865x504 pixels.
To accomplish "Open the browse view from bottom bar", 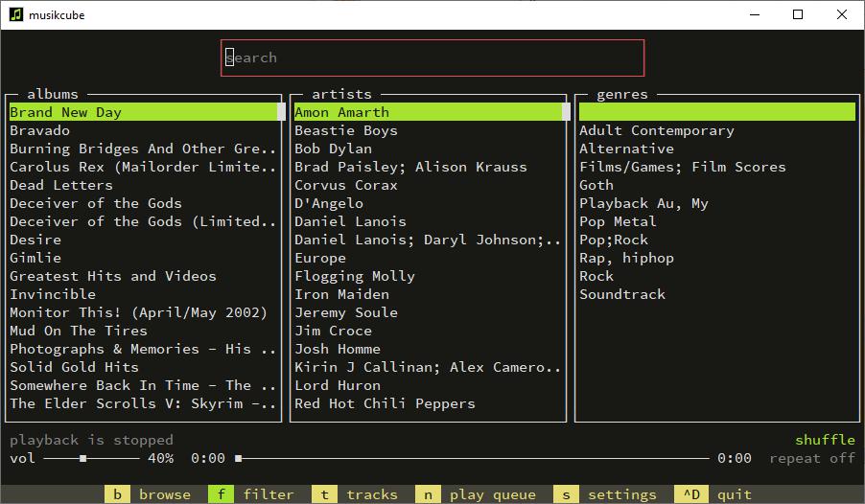I will click(148, 494).
